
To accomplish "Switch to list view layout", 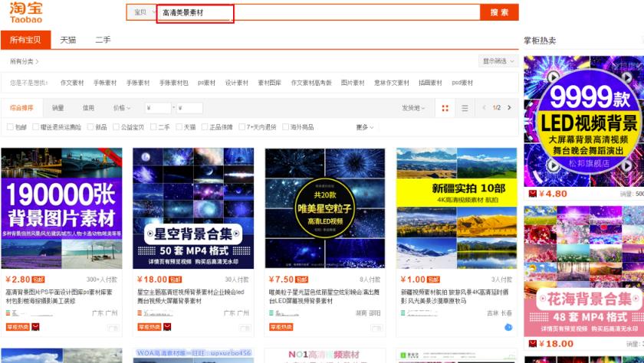I will pyautogui.click(x=465, y=109).
